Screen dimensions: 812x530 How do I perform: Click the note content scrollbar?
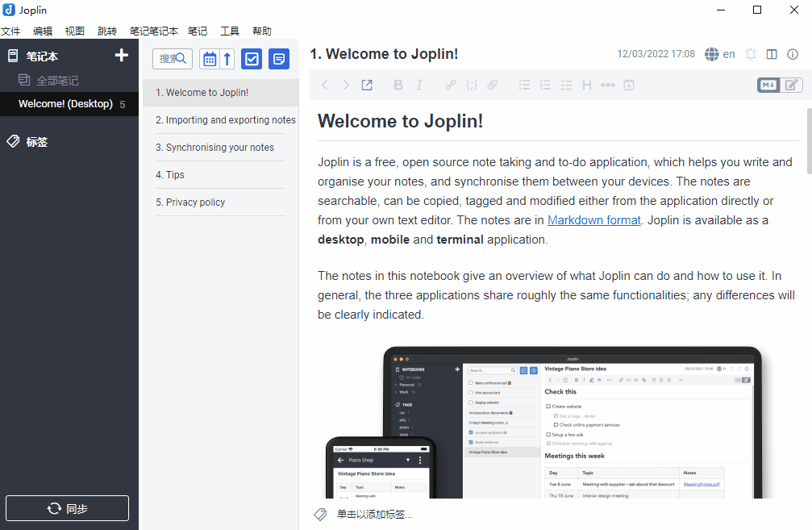point(810,141)
